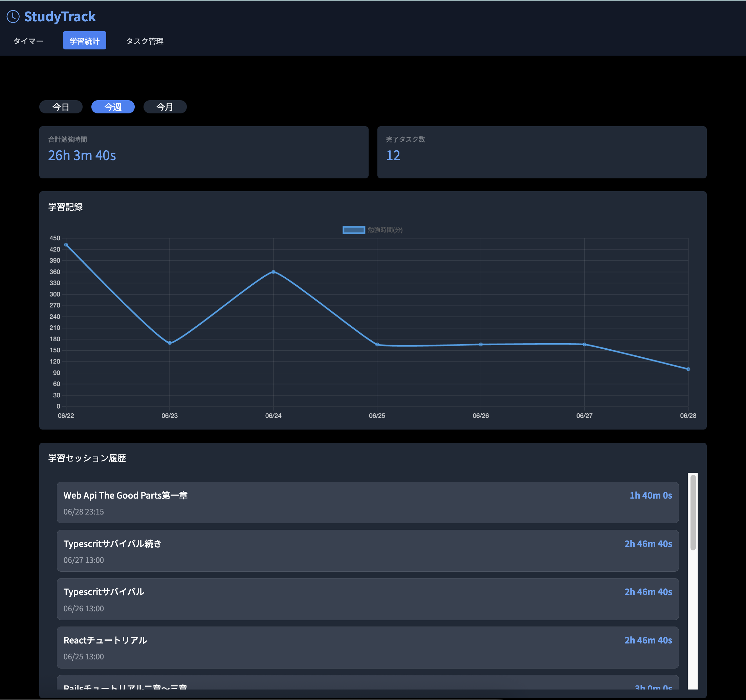The height and width of the screenshot is (700, 746).
Task: Toggle the 勉強時間(分) legend color box
Action: (x=353, y=230)
